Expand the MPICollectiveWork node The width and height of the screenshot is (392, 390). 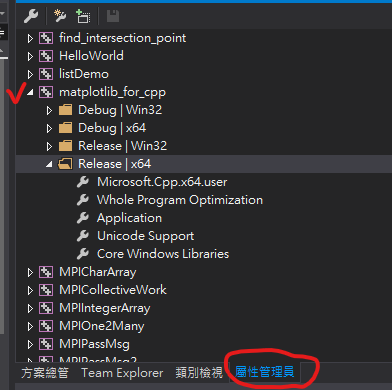click(x=30, y=291)
